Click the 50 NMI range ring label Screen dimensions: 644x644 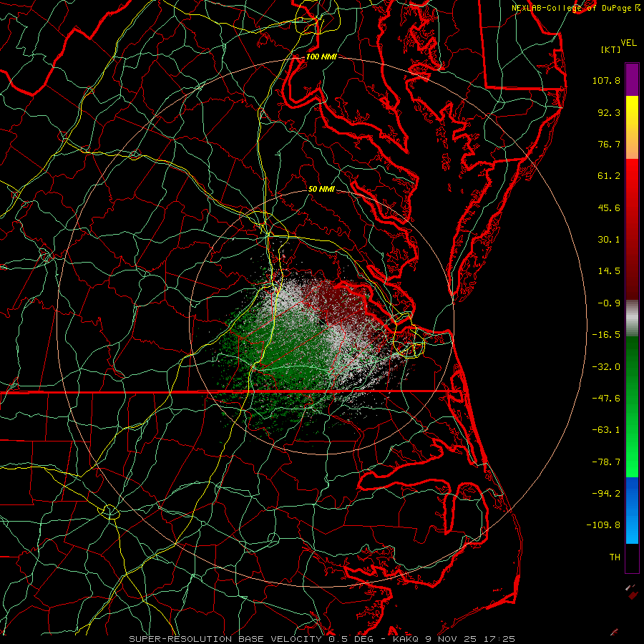(321, 189)
